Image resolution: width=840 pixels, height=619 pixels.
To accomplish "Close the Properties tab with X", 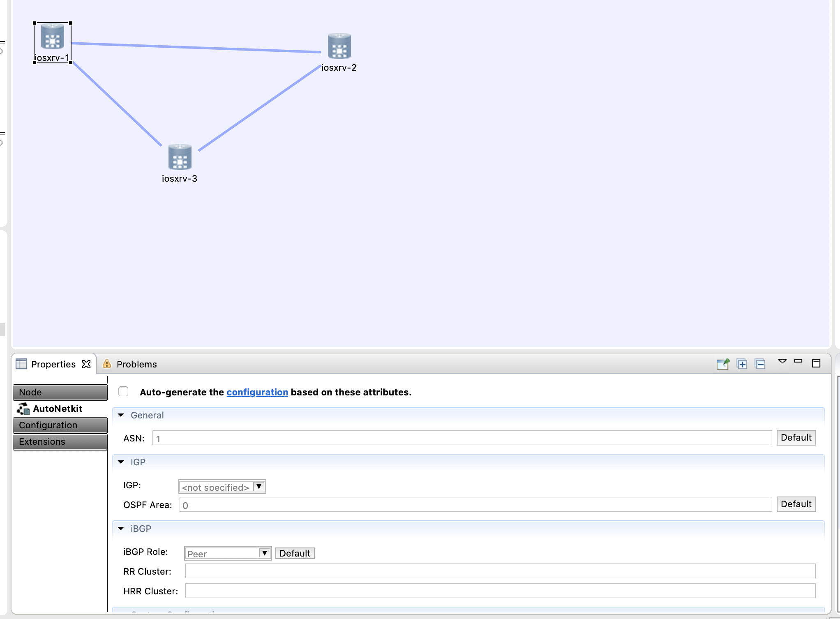I will [x=86, y=364].
